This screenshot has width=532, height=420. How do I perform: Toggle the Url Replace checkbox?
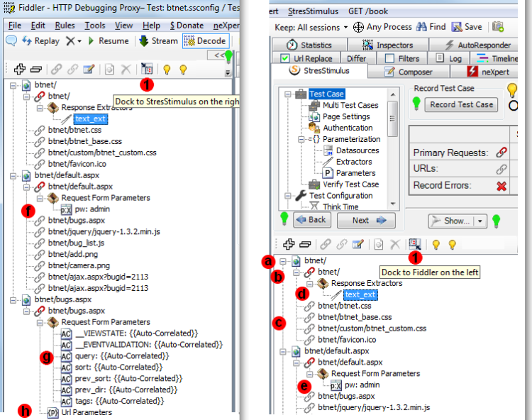[285, 58]
